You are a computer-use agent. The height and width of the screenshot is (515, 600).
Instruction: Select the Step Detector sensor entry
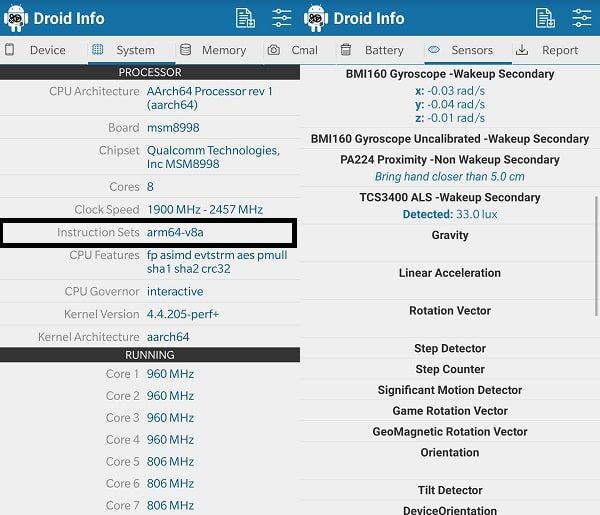[x=450, y=348]
